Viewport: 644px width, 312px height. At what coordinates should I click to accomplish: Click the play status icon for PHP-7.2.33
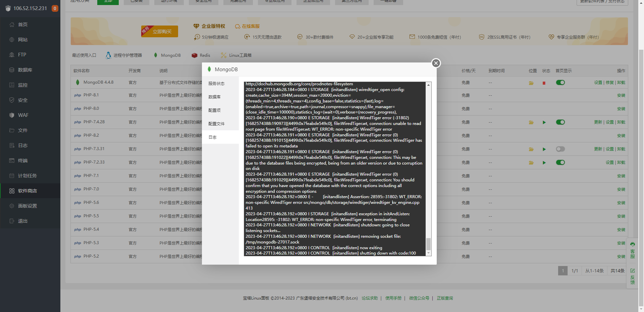pos(544,163)
